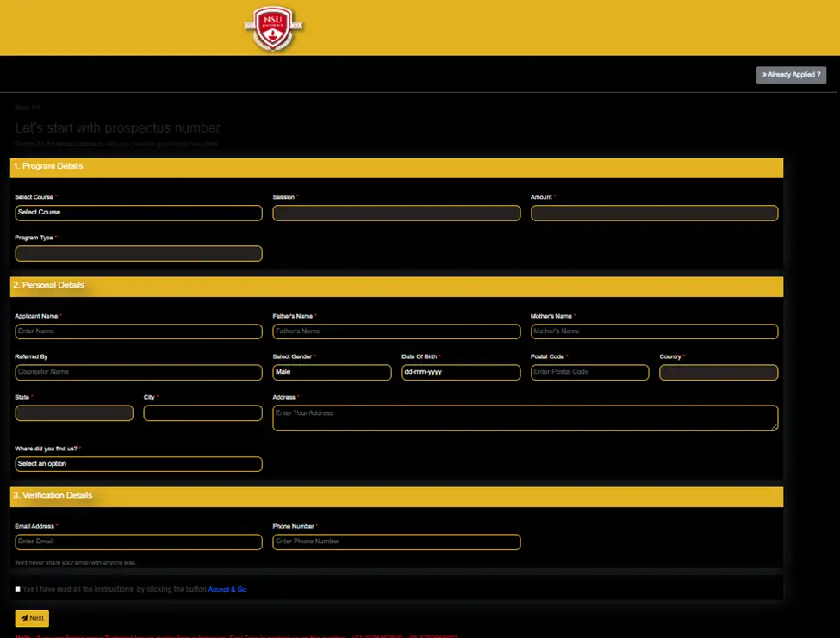Click the Already Applied? button
The height and width of the screenshot is (638, 840).
[791, 75]
